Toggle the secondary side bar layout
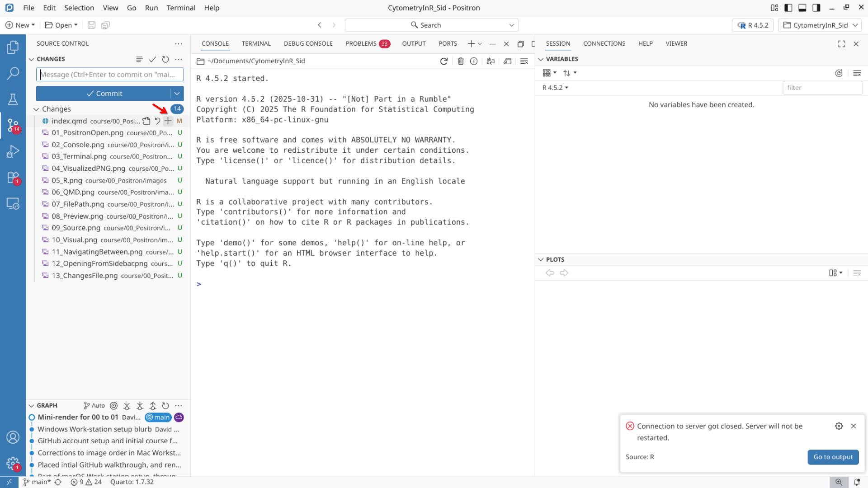The image size is (868, 488). (816, 8)
